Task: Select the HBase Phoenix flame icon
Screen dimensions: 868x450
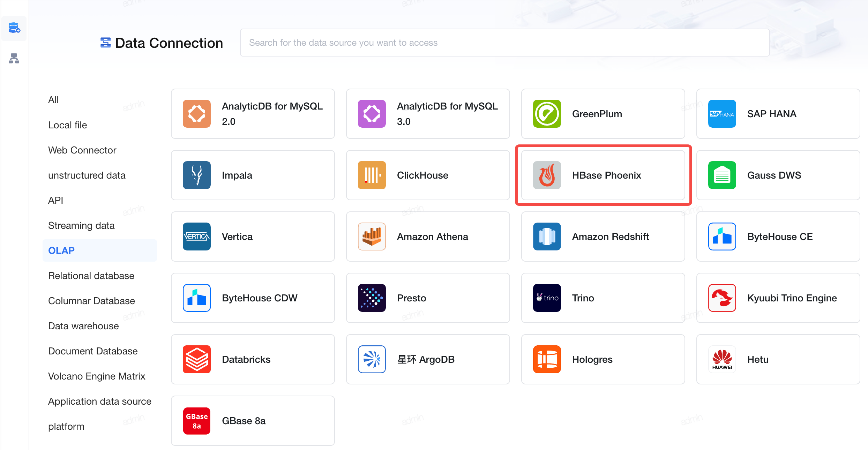Action: click(547, 175)
